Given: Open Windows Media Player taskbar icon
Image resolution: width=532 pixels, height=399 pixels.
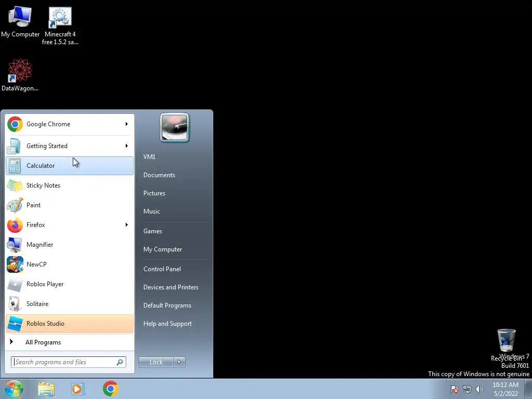Looking at the screenshot, I should 77,389.
